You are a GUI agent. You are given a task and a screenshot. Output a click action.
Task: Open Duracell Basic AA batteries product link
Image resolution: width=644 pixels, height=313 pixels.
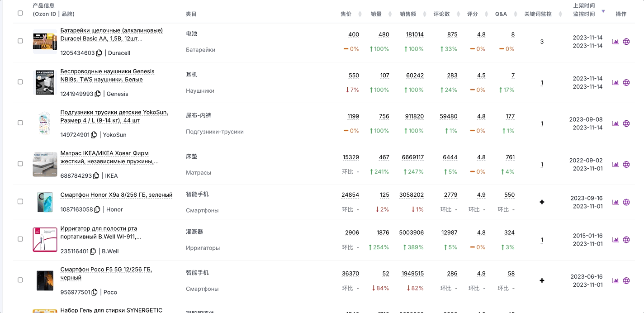pos(112,34)
